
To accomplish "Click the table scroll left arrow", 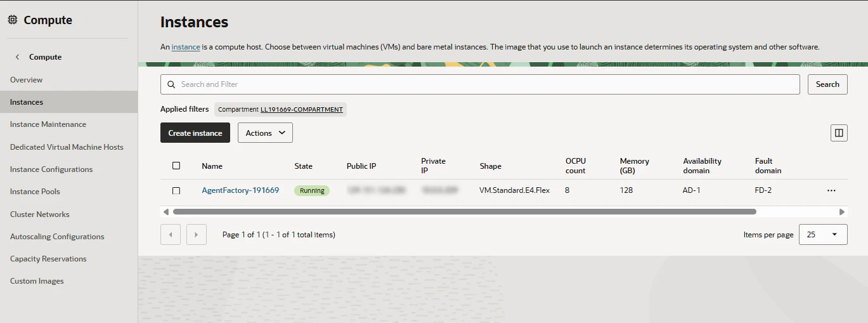I will click(165, 212).
